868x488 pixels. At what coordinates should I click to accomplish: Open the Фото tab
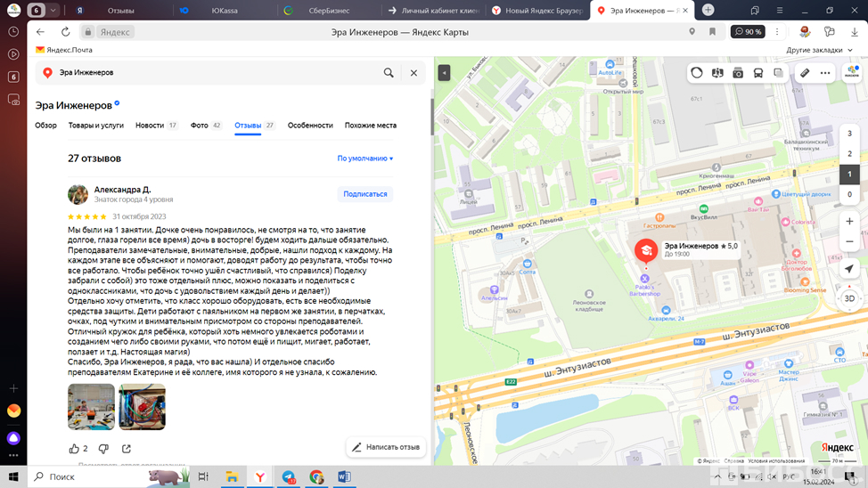coord(206,126)
